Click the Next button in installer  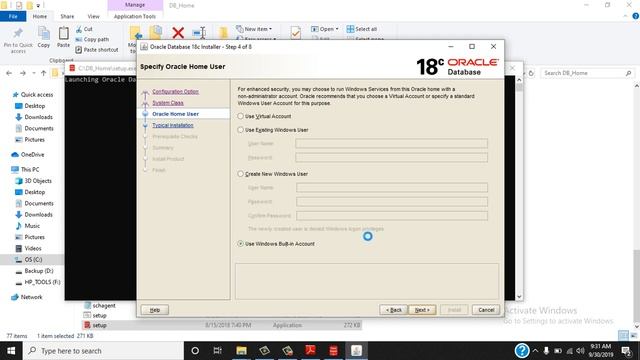(x=422, y=310)
